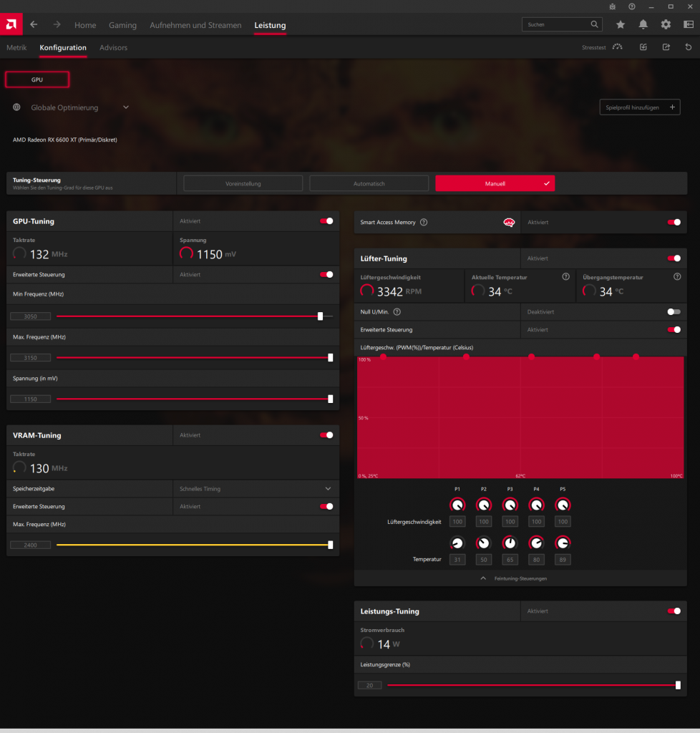Open favorites star icon

coord(620,25)
